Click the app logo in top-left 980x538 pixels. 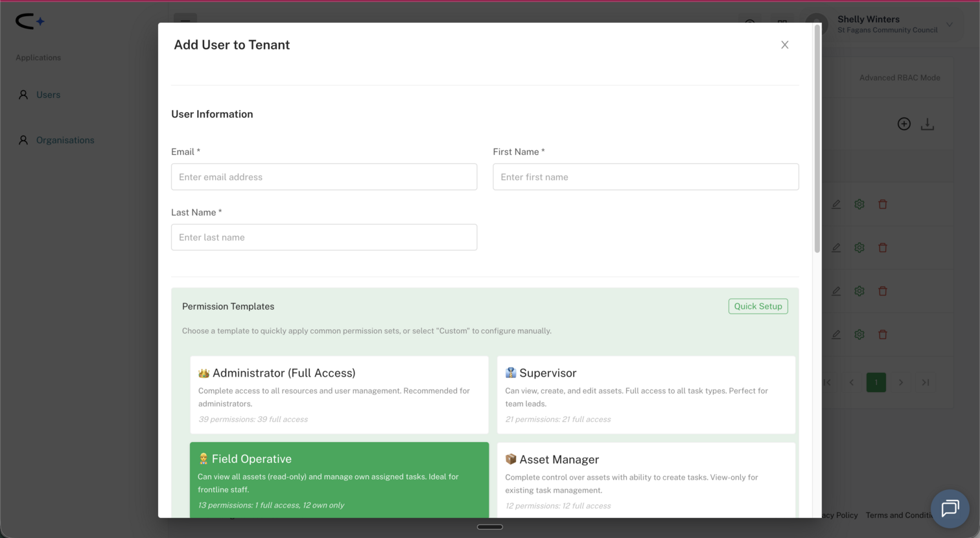click(x=30, y=21)
